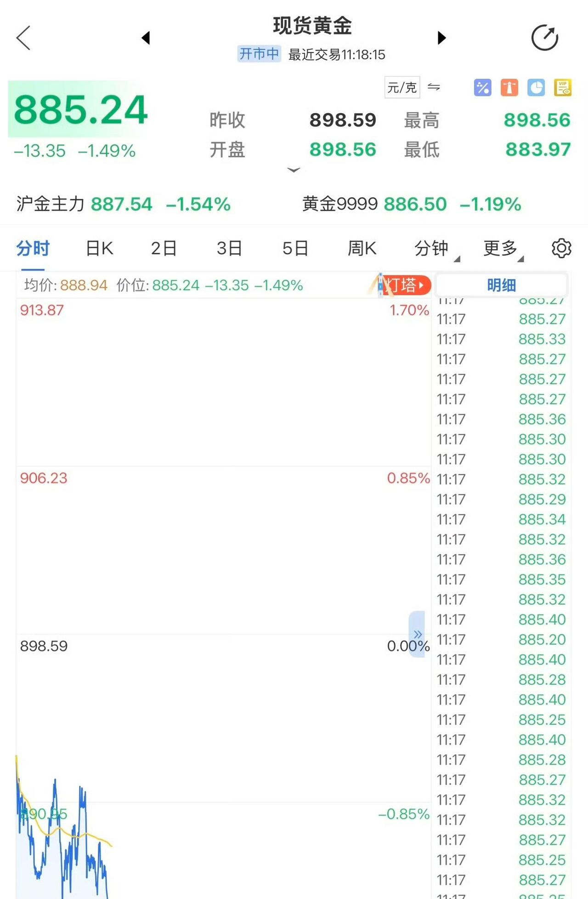Open 沪金主力 quote 887.54
The width and height of the screenshot is (588, 899).
coord(123,204)
